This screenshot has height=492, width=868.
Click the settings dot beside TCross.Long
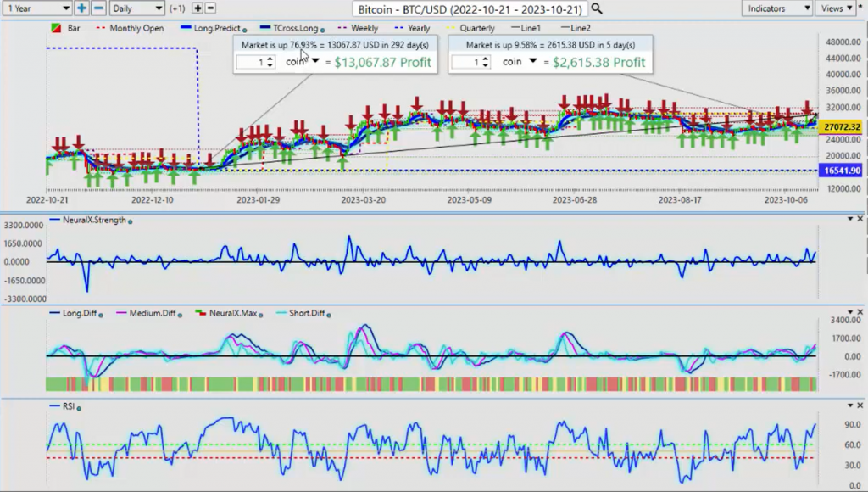[322, 30]
